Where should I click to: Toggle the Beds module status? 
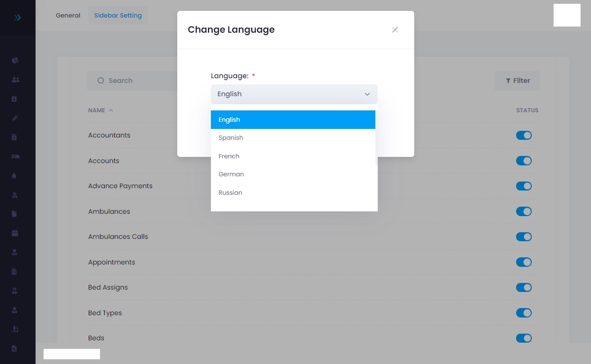coord(524,338)
